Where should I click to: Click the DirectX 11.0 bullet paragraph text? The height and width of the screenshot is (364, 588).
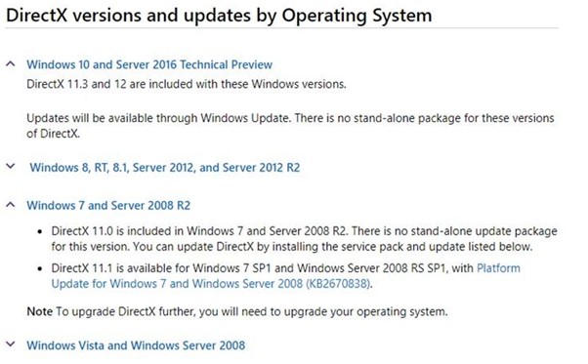click(304, 239)
